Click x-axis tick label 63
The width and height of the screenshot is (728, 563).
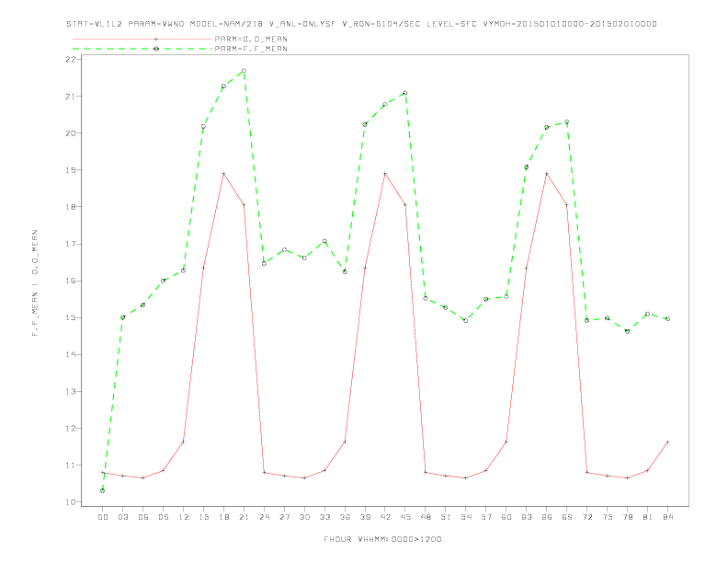coord(527,517)
